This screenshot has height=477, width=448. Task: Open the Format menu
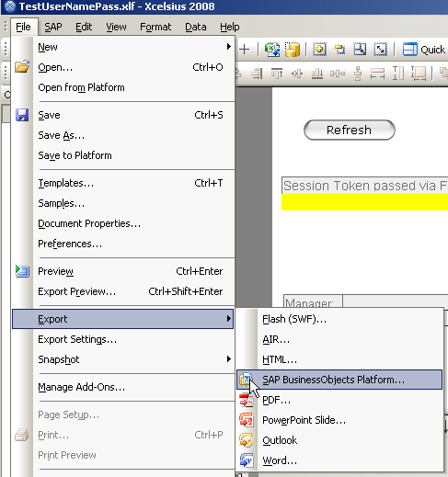[x=155, y=27]
